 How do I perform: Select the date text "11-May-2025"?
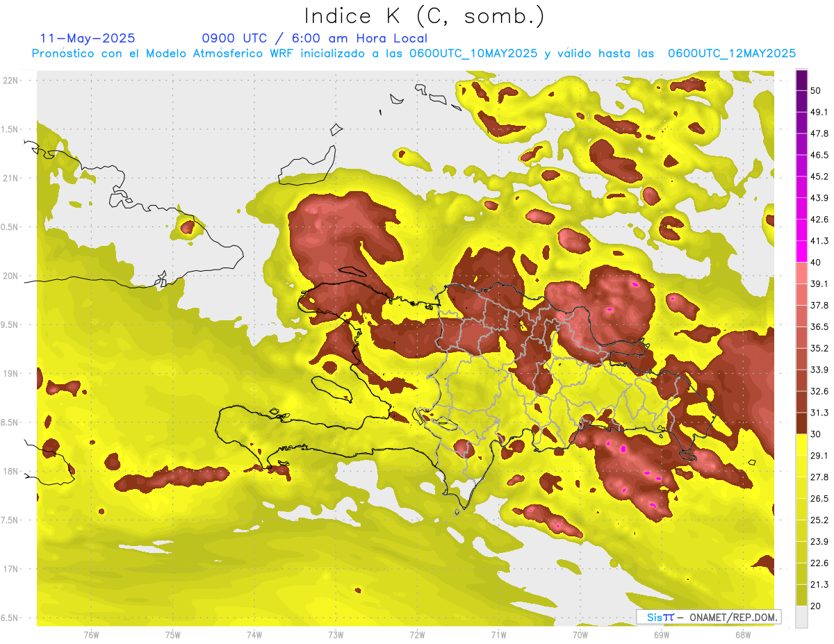88,38
